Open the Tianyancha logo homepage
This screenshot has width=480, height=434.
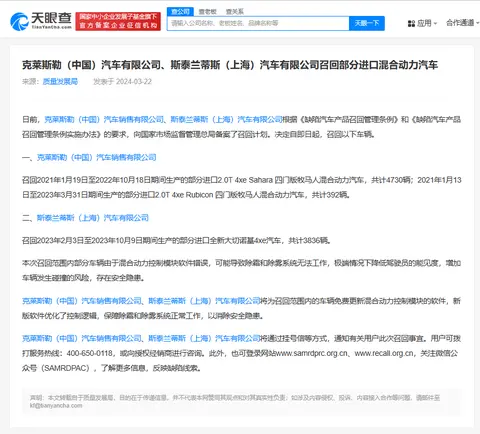coord(41,21)
